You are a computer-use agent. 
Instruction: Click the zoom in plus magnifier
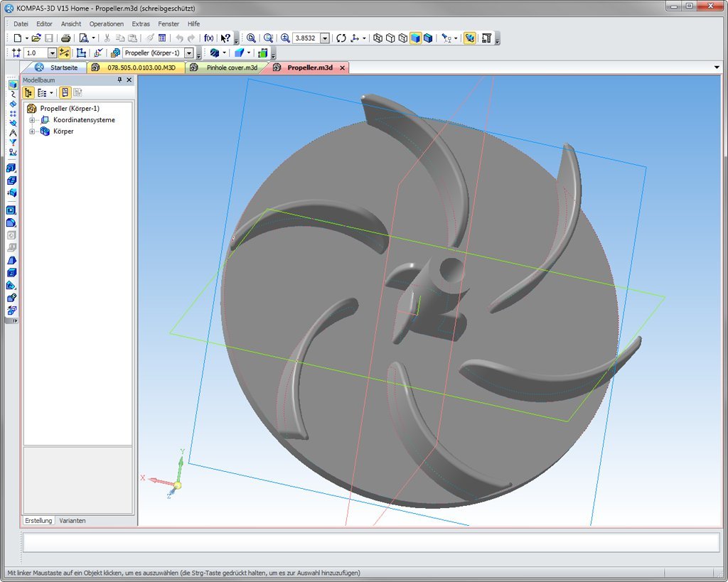(x=286, y=38)
